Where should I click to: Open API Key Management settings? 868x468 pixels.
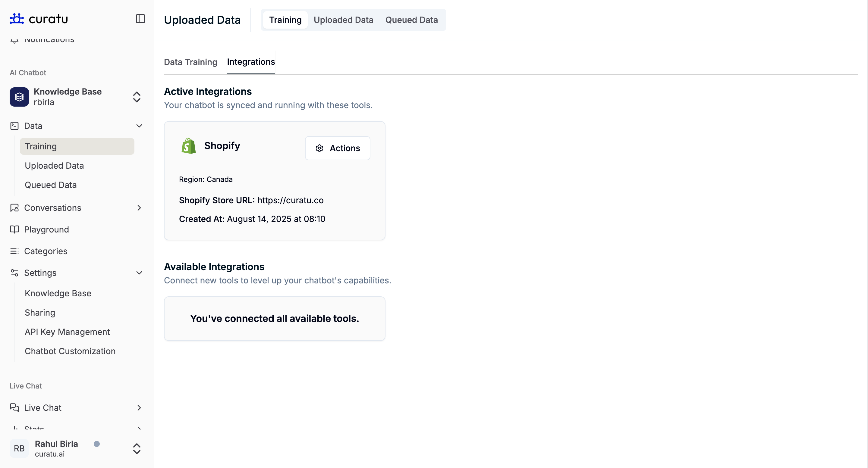pos(67,332)
